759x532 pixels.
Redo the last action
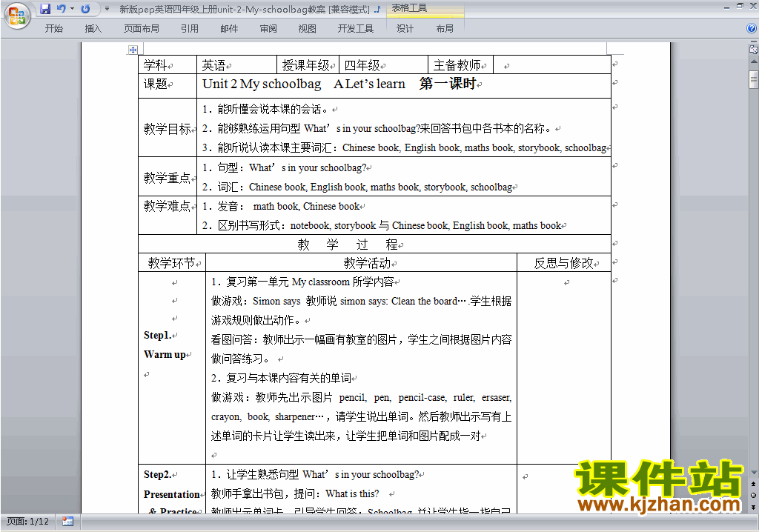coord(85,9)
